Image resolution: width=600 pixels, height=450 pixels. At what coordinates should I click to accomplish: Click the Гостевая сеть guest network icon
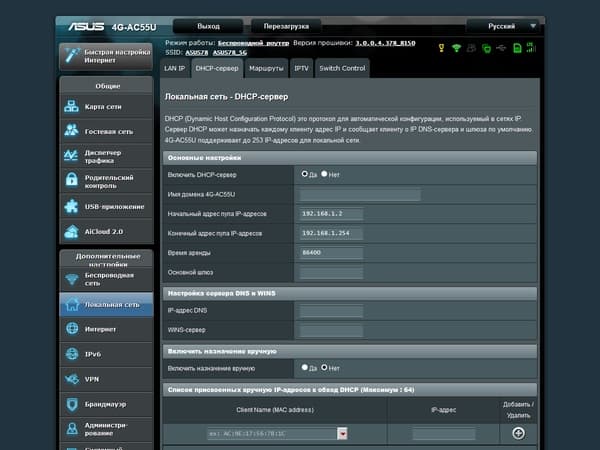coord(72,130)
